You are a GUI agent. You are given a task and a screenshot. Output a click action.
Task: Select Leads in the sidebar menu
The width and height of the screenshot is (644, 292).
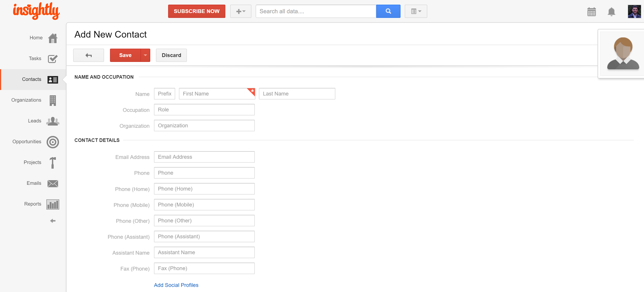[35, 121]
